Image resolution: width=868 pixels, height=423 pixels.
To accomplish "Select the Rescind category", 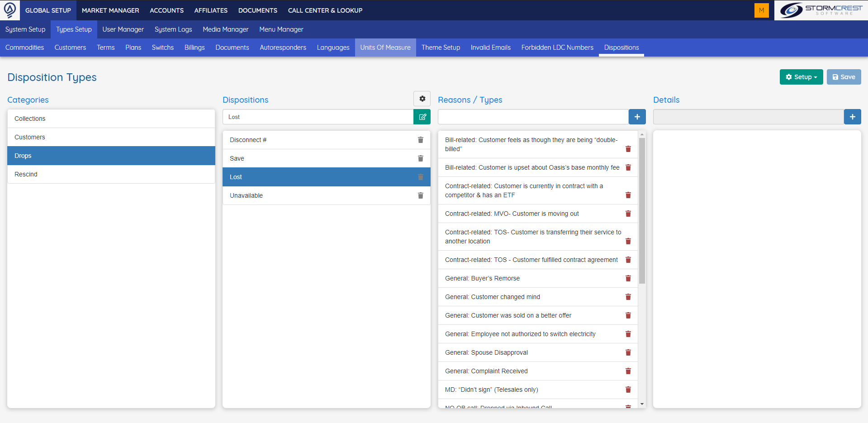I will (x=111, y=174).
